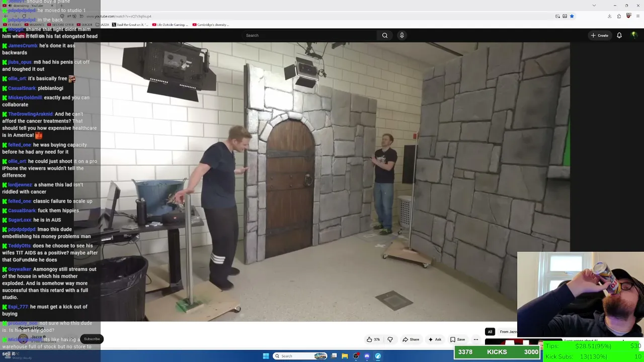Open the browser extensions icon
The height and width of the screenshot is (362, 644).
619,16
